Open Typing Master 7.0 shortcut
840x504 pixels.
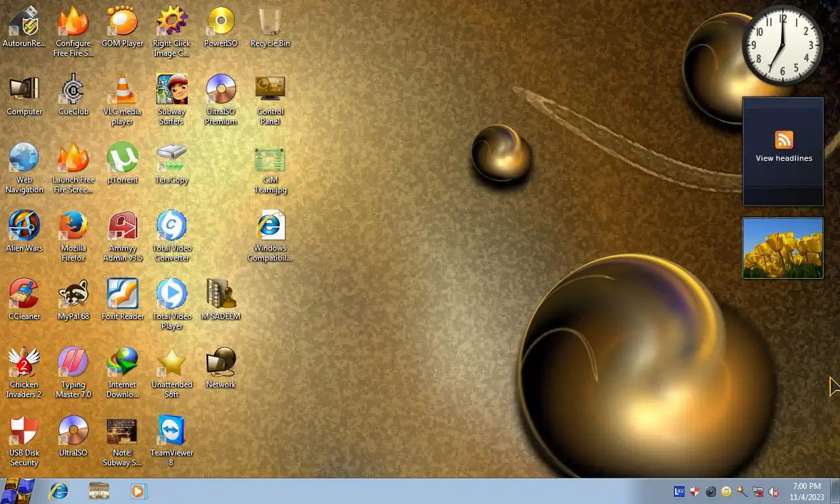coord(73,373)
